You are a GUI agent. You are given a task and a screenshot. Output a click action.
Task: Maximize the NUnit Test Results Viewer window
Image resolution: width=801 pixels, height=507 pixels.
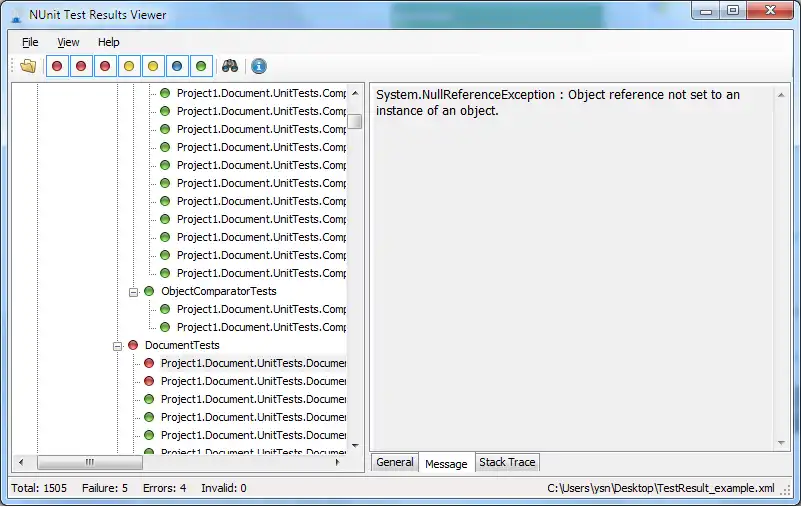click(x=733, y=10)
